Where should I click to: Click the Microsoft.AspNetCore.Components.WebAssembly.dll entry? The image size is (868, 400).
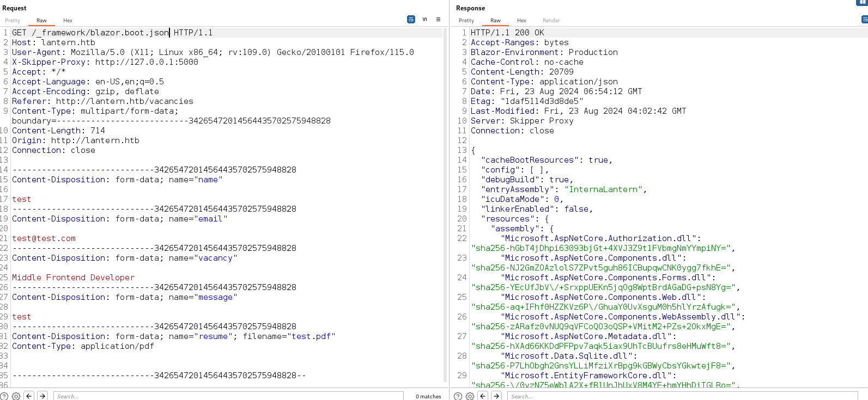(x=623, y=317)
